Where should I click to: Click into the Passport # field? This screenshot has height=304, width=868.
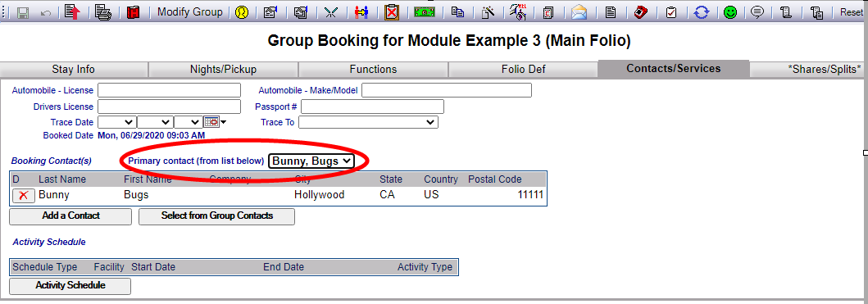[373, 107]
